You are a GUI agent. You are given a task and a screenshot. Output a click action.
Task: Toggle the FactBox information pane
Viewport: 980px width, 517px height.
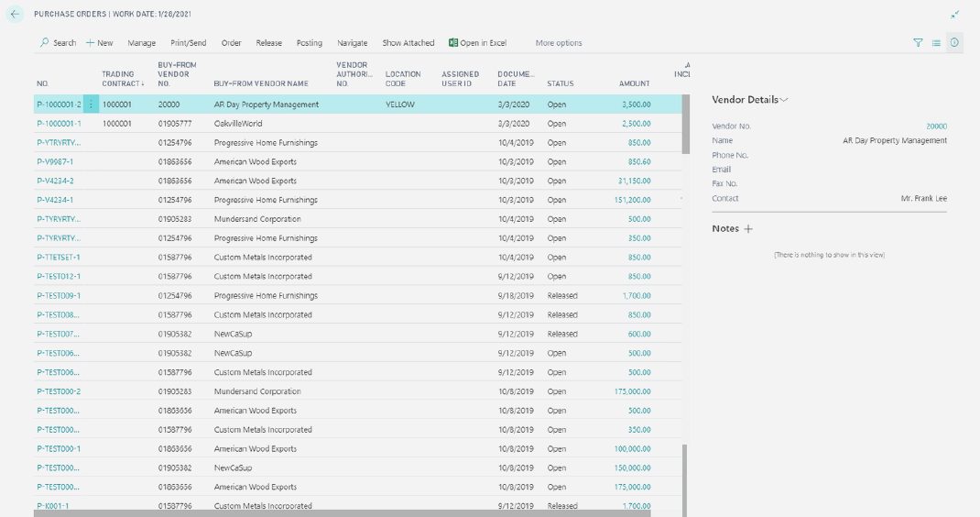pyautogui.click(x=954, y=43)
